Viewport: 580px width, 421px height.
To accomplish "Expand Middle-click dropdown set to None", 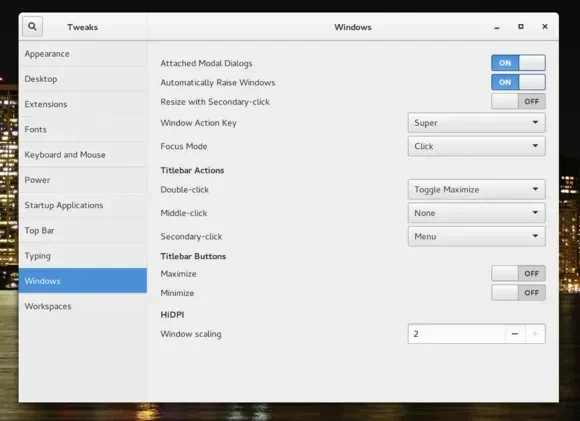I will [x=476, y=213].
